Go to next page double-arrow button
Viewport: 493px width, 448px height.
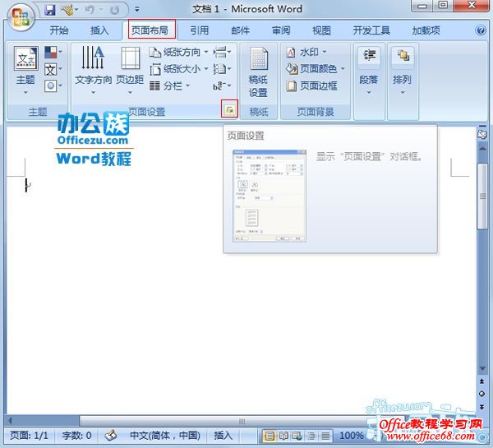pos(482,407)
